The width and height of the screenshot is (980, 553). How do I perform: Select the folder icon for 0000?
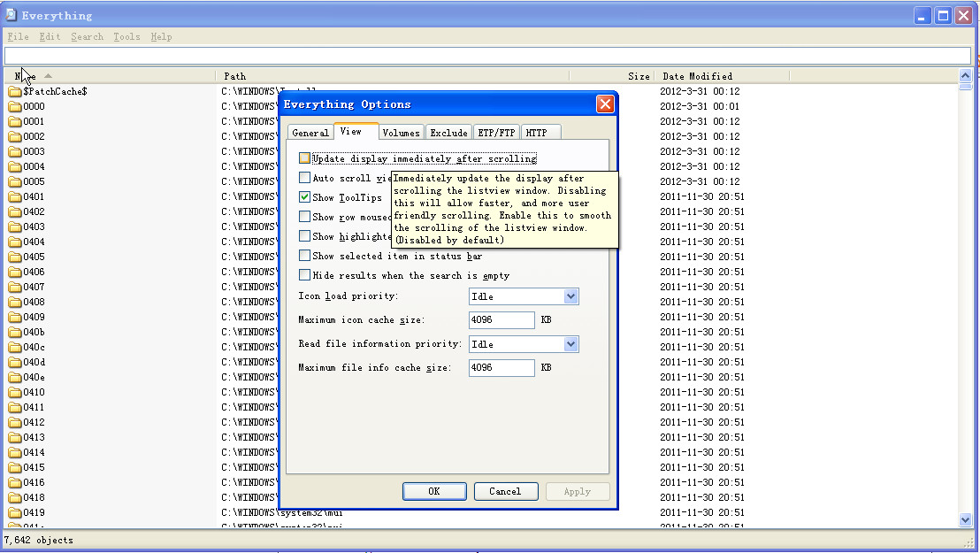coord(15,106)
